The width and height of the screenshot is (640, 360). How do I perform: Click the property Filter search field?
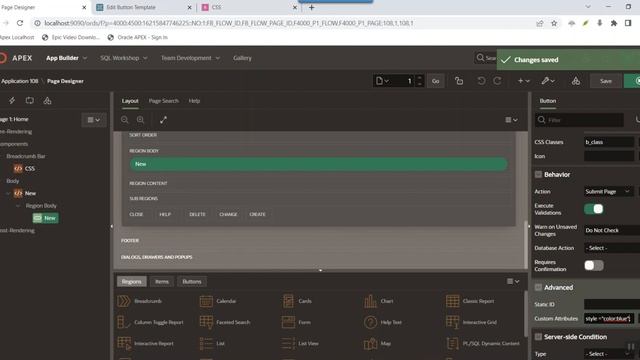click(579, 120)
